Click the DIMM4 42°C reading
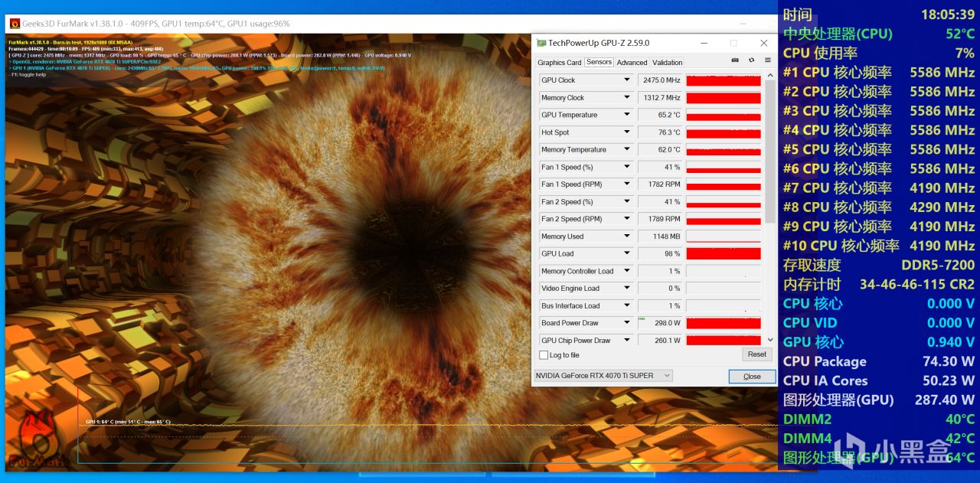 [x=879, y=438]
